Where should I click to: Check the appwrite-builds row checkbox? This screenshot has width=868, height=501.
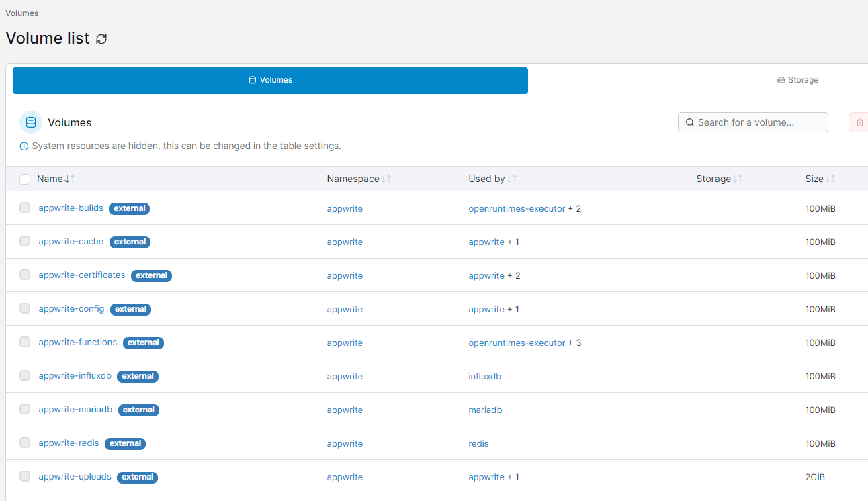[25, 208]
